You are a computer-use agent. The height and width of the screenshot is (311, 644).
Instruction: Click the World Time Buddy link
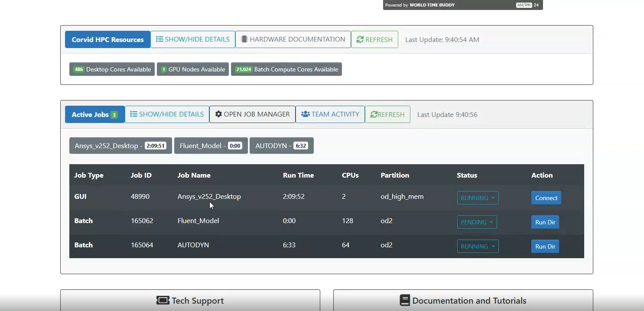[432, 5]
